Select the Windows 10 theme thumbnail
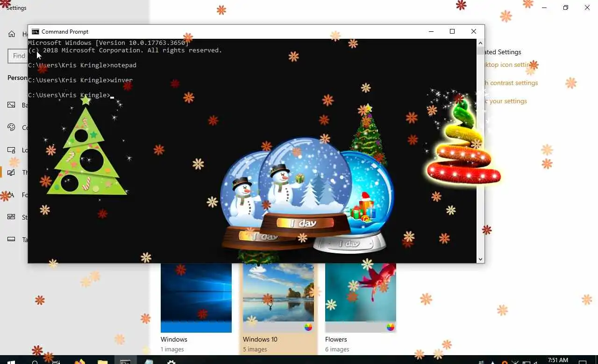Viewport: 598px width, 364px height. point(278,298)
